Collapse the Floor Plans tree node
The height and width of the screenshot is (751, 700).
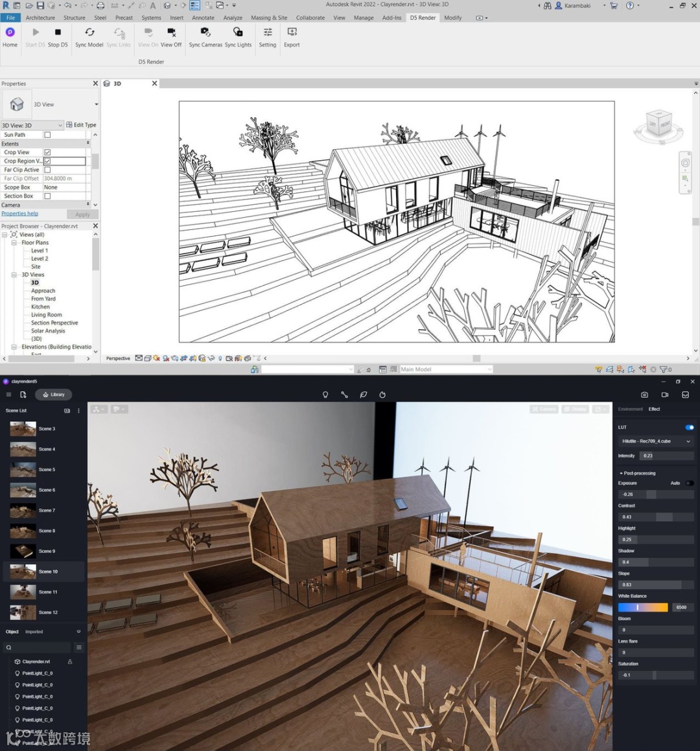(x=14, y=243)
